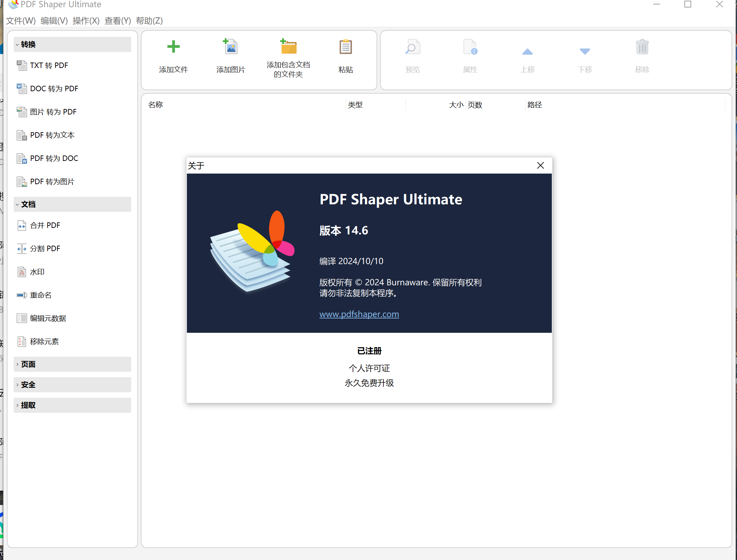Select the 水印 watermark icon

pos(22,272)
